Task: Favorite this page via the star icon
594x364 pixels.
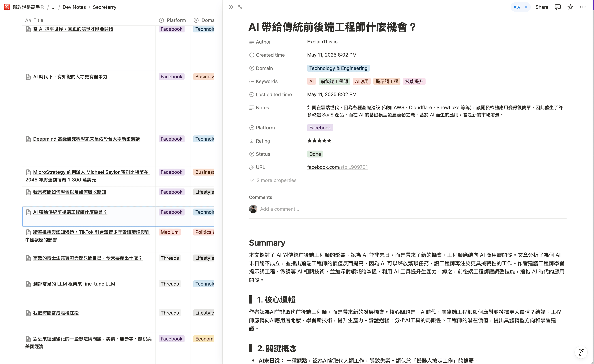Action: point(570,7)
